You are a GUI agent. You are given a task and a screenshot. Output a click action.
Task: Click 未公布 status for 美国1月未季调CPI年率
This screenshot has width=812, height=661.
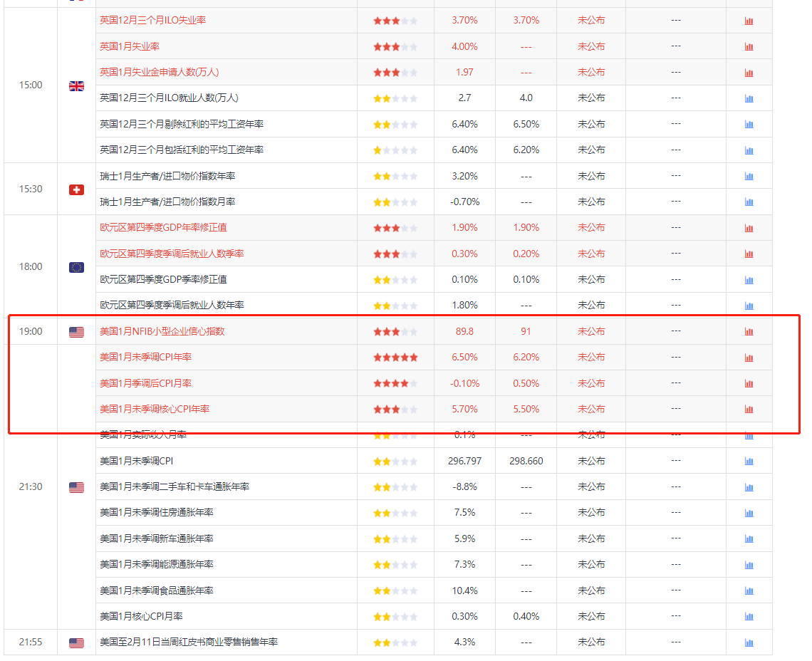(591, 357)
